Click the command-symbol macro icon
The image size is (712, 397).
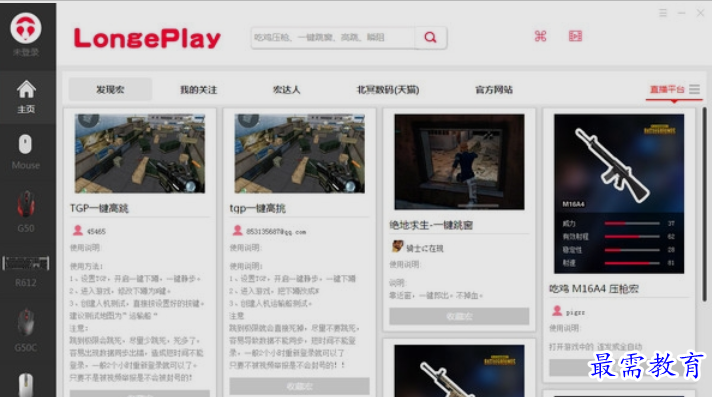[x=540, y=36]
